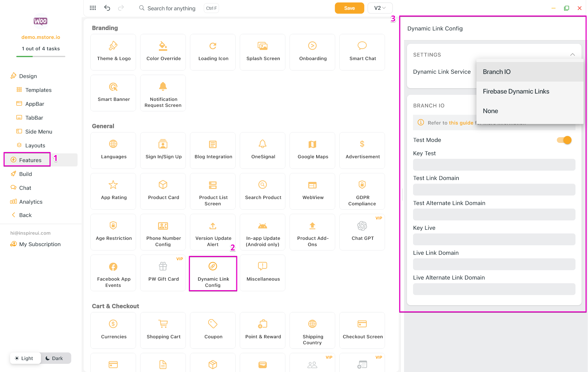Image resolution: width=588 pixels, height=372 pixels.
Task: Click the orange Save button
Action: tap(349, 8)
